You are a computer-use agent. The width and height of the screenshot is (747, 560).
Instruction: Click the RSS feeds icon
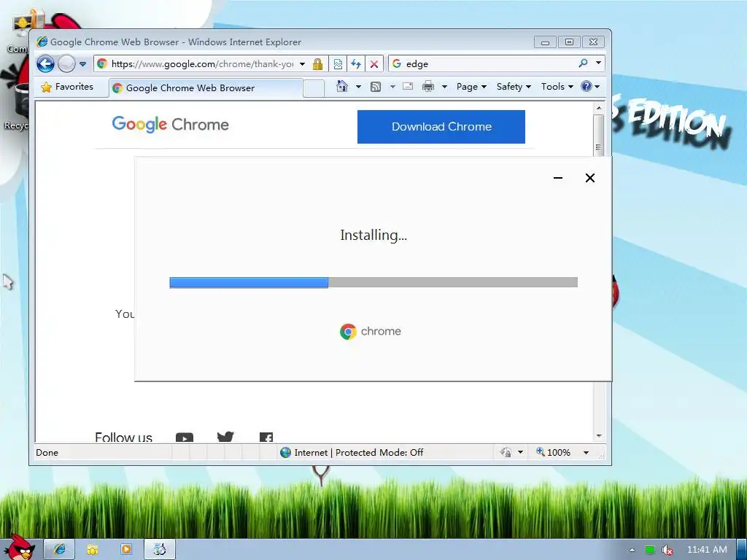376,87
